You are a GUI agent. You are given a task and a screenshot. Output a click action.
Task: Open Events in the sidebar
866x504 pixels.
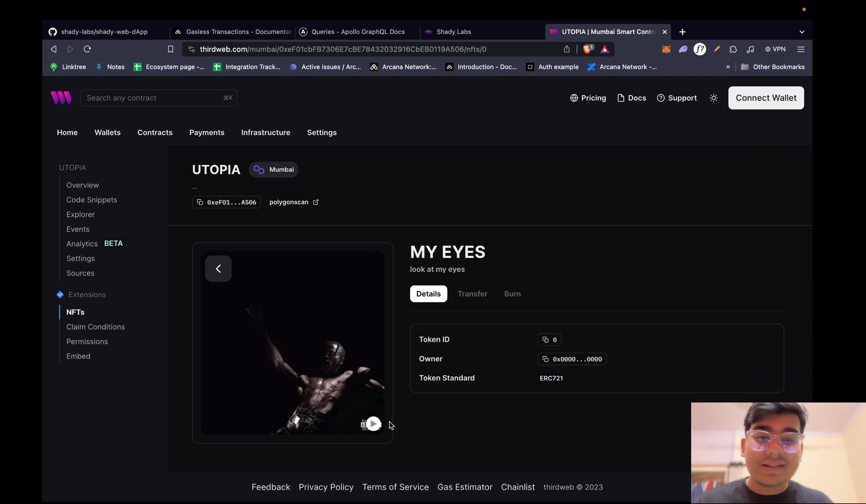point(78,229)
